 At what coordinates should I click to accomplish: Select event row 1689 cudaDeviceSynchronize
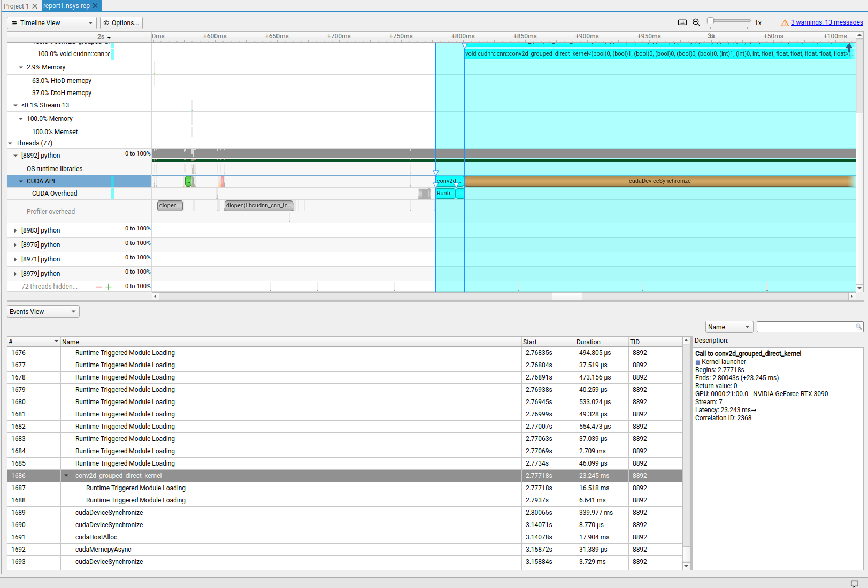344,513
